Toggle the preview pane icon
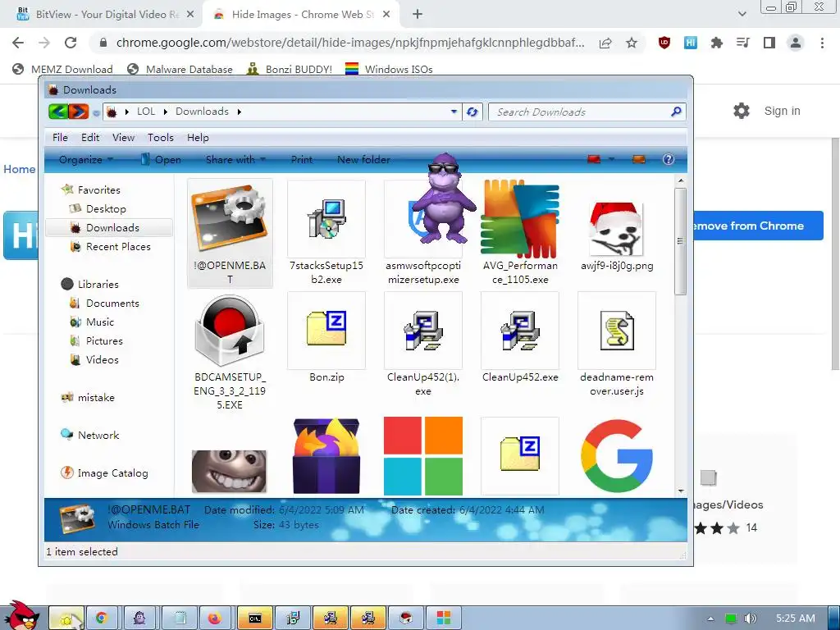Viewport: 840px width, 630px height. [x=638, y=159]
